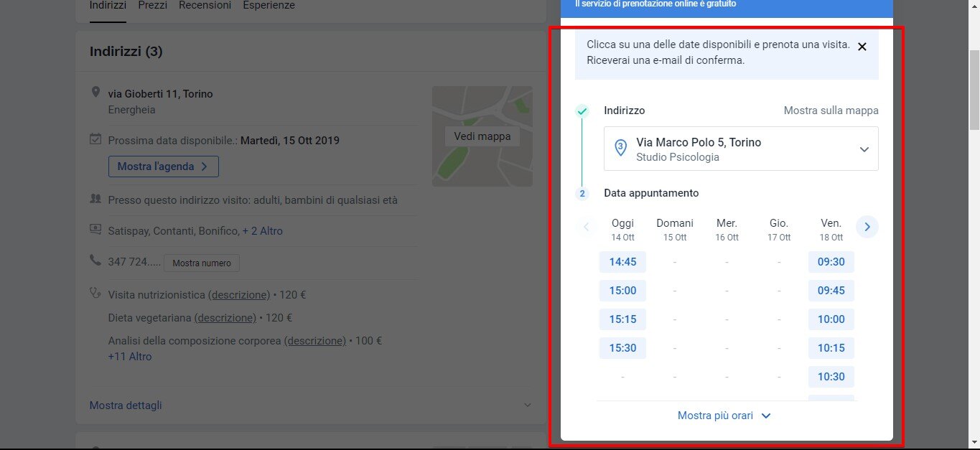The image size is (980, 450).
Task: Close the booking info banner with X
Action: [x=862, y=47]
